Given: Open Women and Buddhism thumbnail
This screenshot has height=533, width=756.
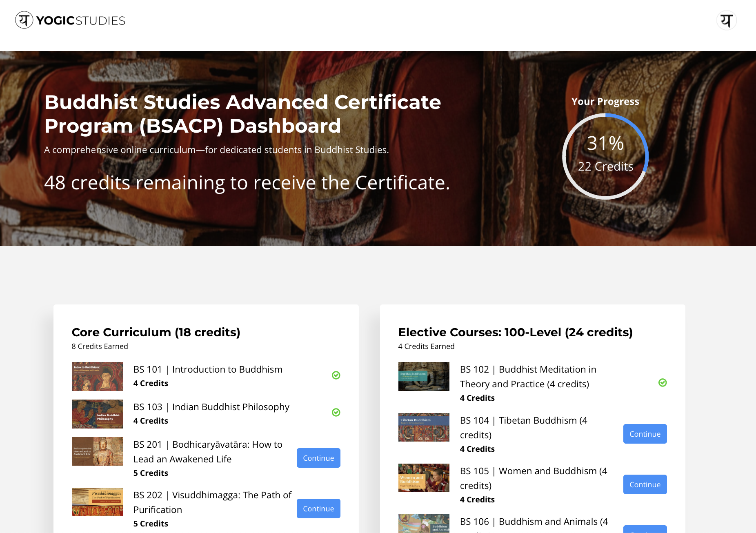Looking at the screenshot, I should (x=424, y=478).
